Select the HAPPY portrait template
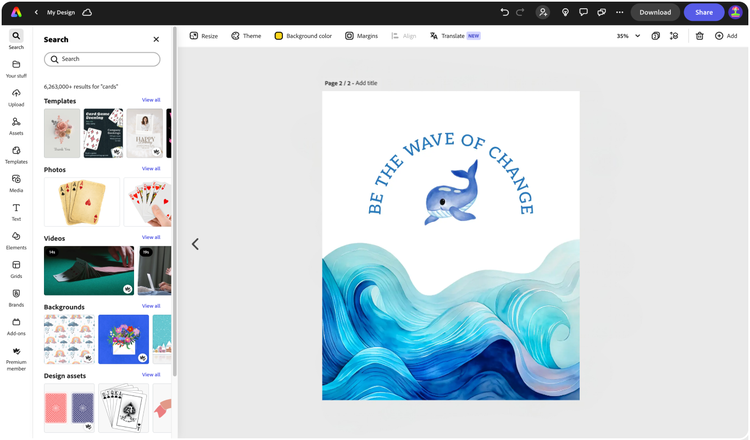 click(x=144, y=133)
